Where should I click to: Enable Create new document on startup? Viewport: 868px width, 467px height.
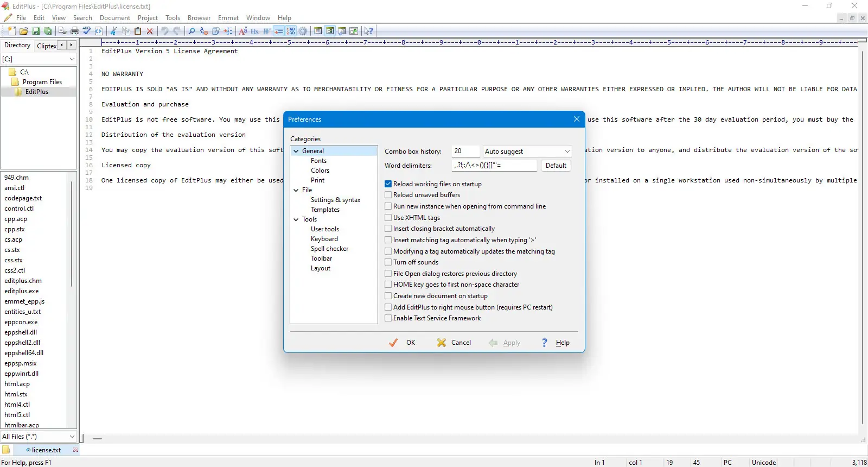point(388,296)
